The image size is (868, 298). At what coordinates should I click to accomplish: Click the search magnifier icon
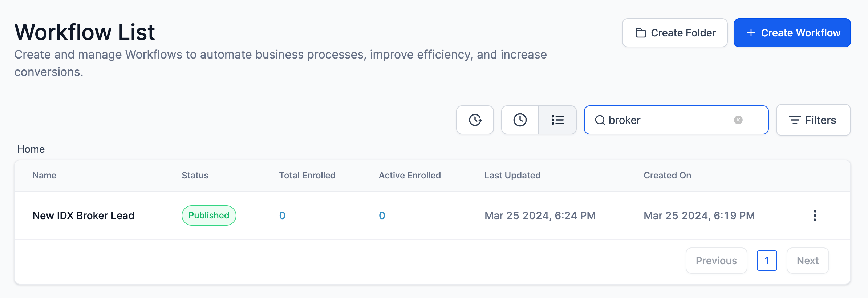[x=600, y=120]
